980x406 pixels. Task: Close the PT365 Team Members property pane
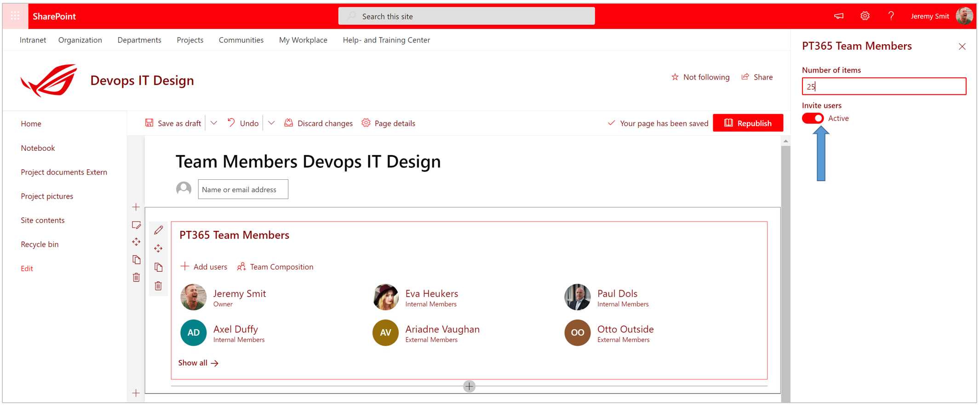pyautogui.click(x=962, y=46)
